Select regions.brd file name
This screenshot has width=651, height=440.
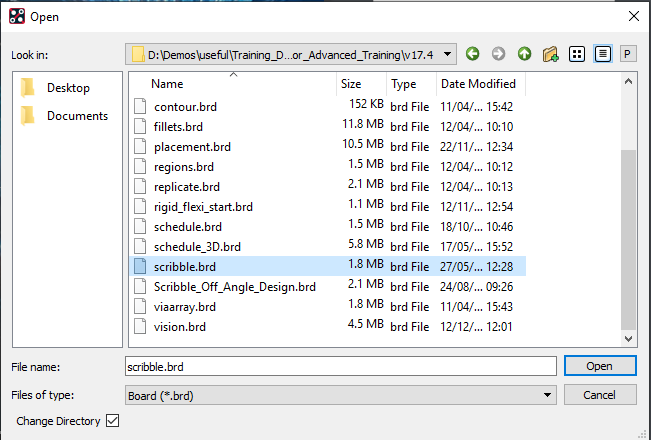(x=184, y=166)
